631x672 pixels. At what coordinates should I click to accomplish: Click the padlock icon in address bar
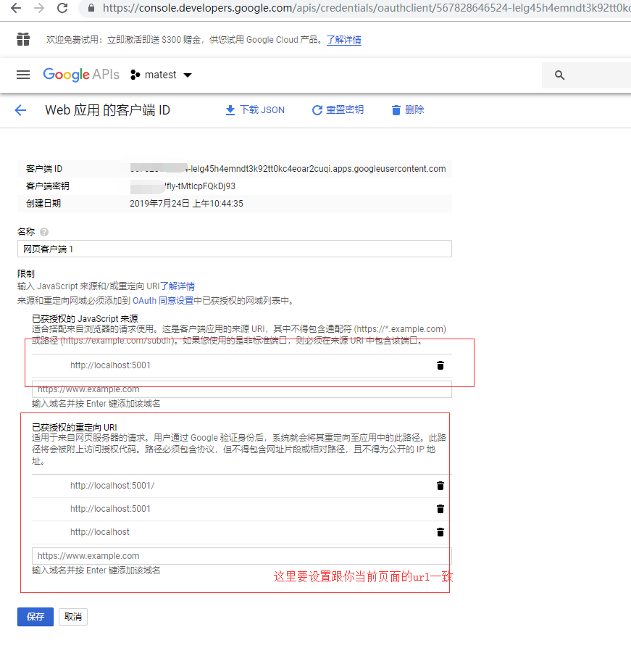coord(91,8)
